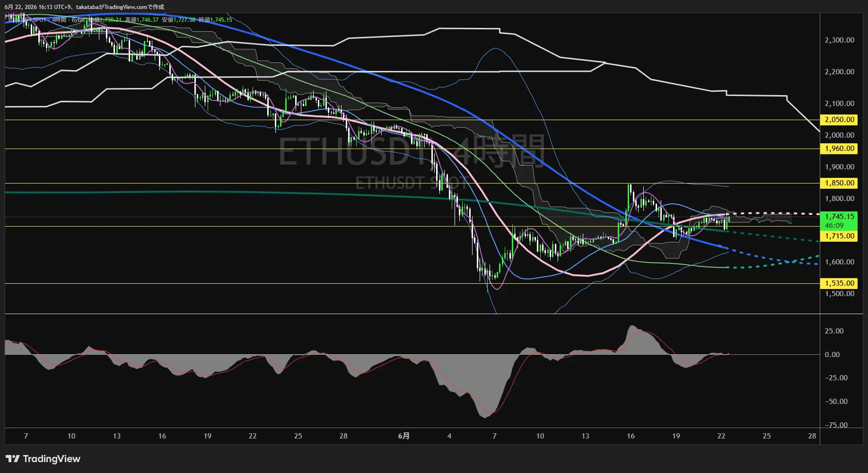Click the 1,960.00 yellow price level label

(839, 149)
